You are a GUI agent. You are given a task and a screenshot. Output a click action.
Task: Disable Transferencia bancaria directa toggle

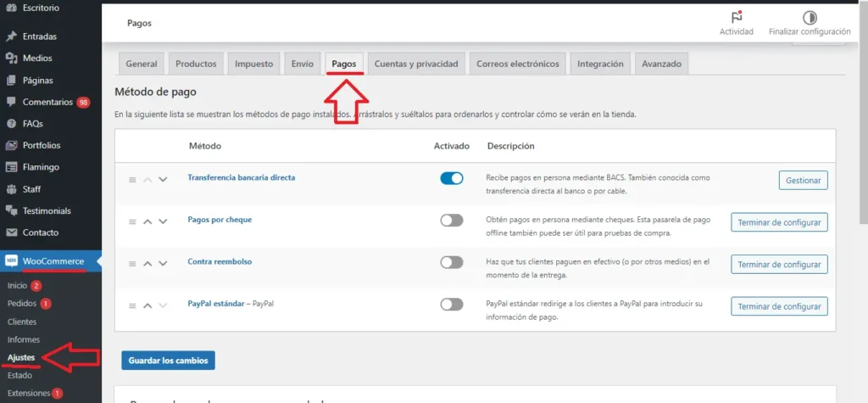452,178
